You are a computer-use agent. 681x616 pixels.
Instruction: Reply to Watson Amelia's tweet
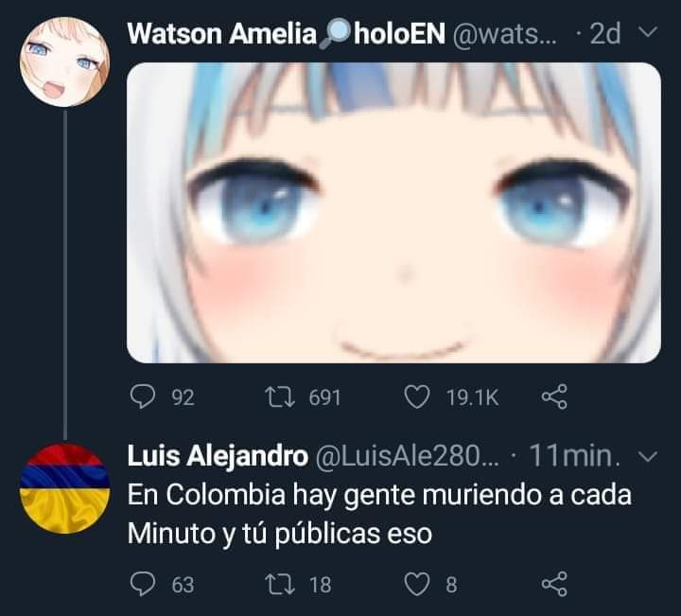pos(143,396)
